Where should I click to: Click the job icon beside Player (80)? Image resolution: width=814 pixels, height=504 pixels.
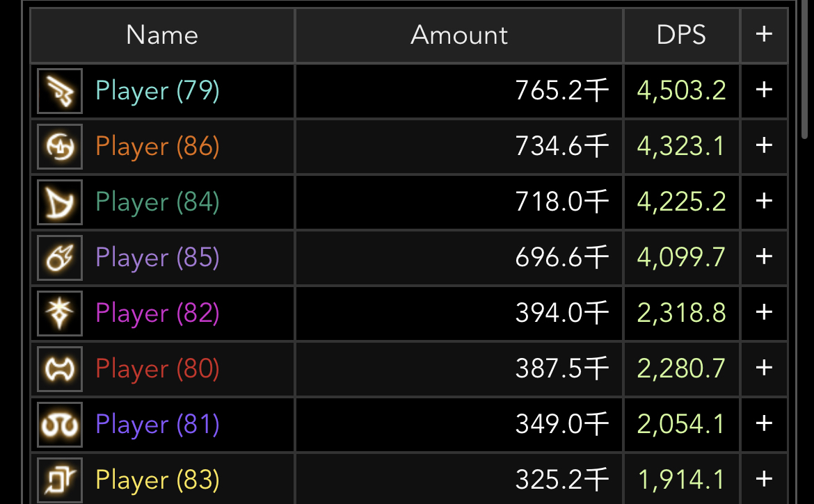tap(60, 368)
